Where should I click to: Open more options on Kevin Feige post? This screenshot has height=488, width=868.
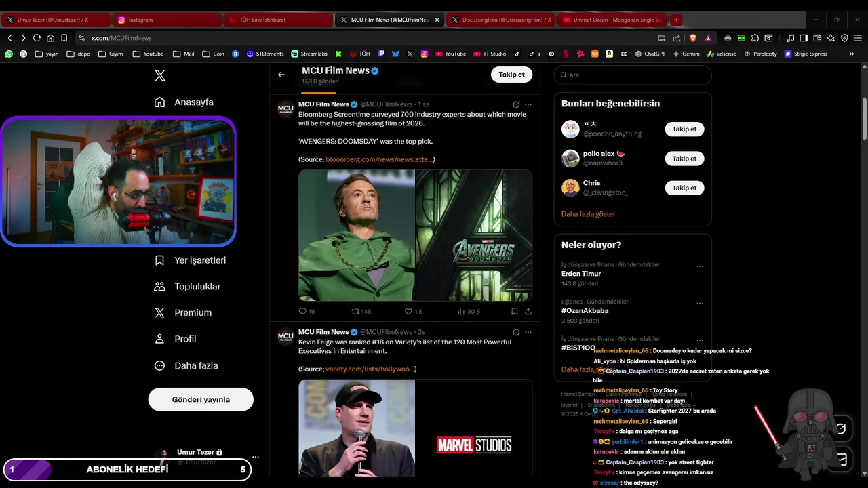(x=528, y=332)
